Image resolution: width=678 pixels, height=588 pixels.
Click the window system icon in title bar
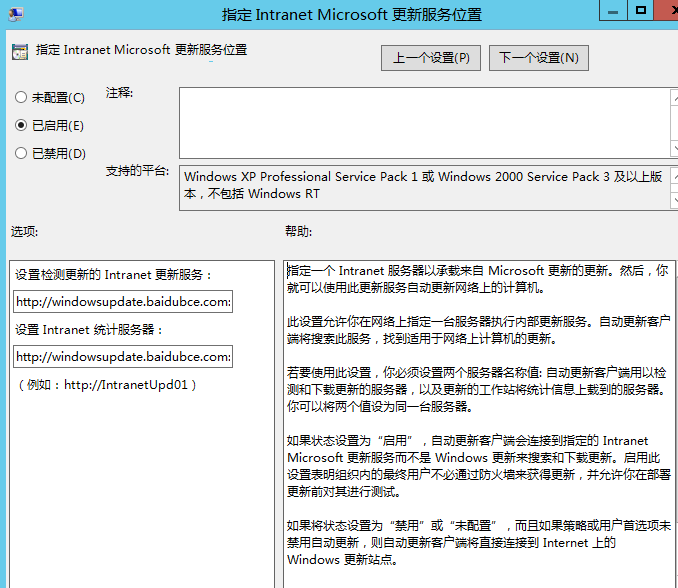pos(16,14)
